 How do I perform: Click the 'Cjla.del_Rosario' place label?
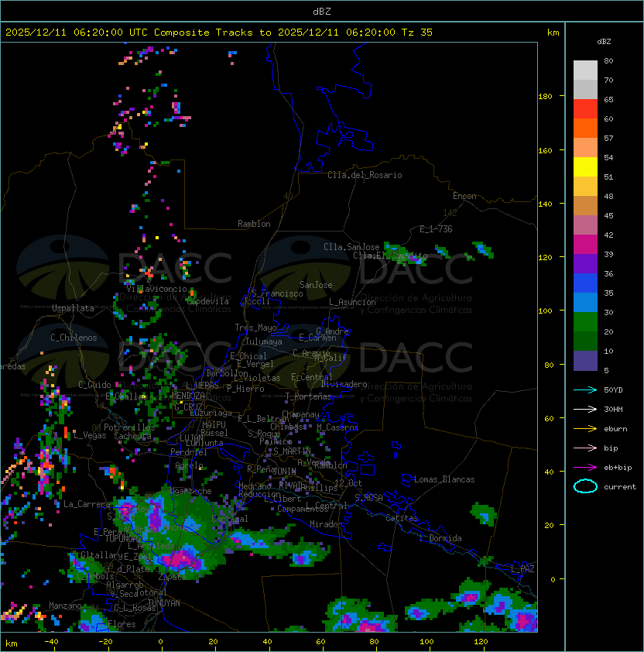pos(365,175)
